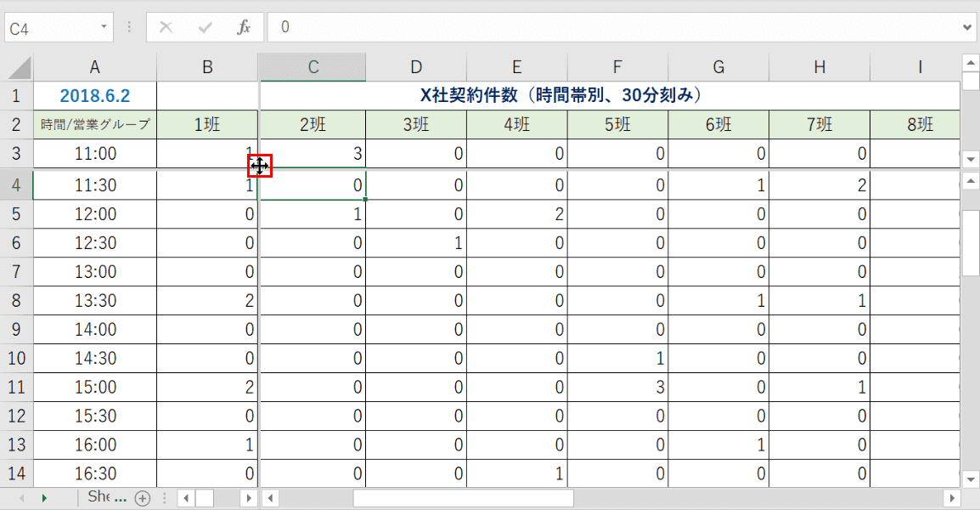Select column C header

pyautogui.click(x=313, y=67)
